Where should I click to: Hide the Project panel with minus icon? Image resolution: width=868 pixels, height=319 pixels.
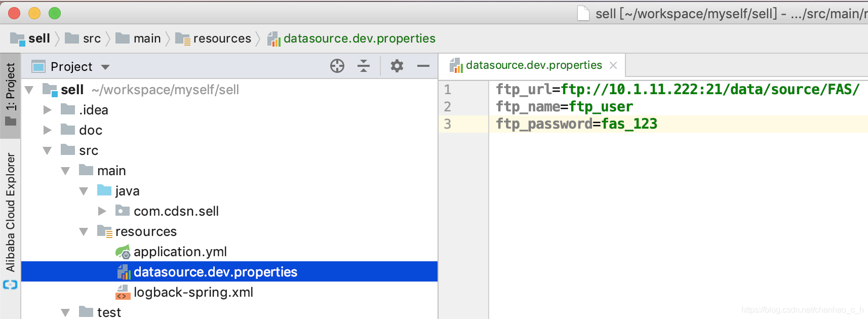423,66
